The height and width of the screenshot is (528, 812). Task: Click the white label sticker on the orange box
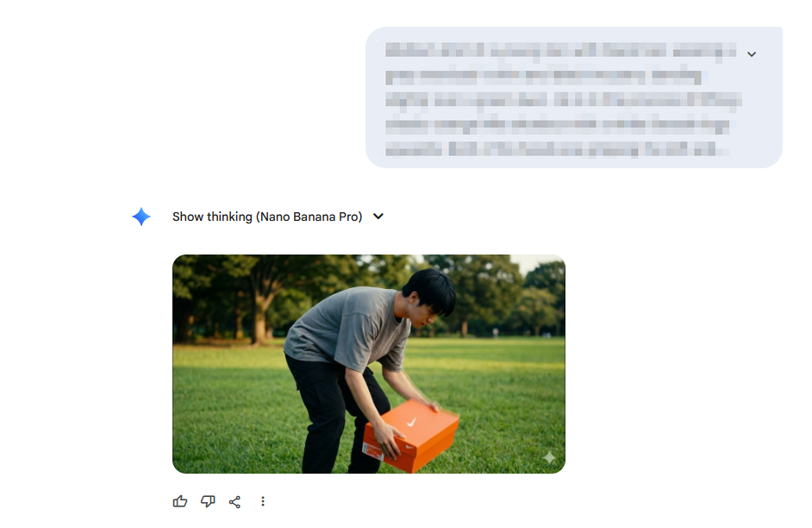click(373, 451)
